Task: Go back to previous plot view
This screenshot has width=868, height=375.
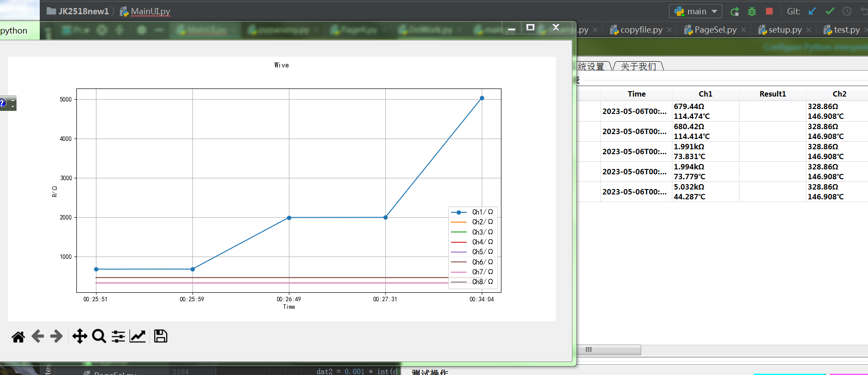Action: (x=38, y=336)
